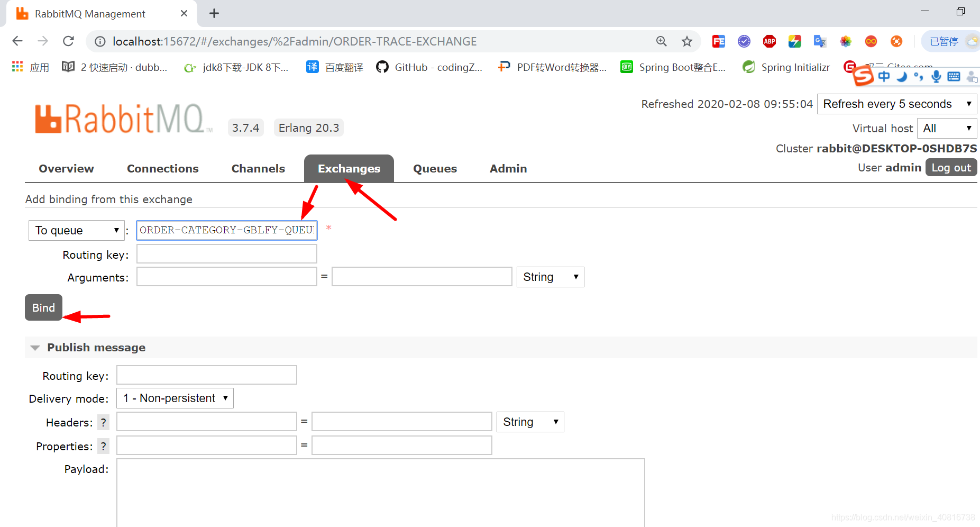
Task: Switch to the Admin tab
Action: (x=508, y=168)
